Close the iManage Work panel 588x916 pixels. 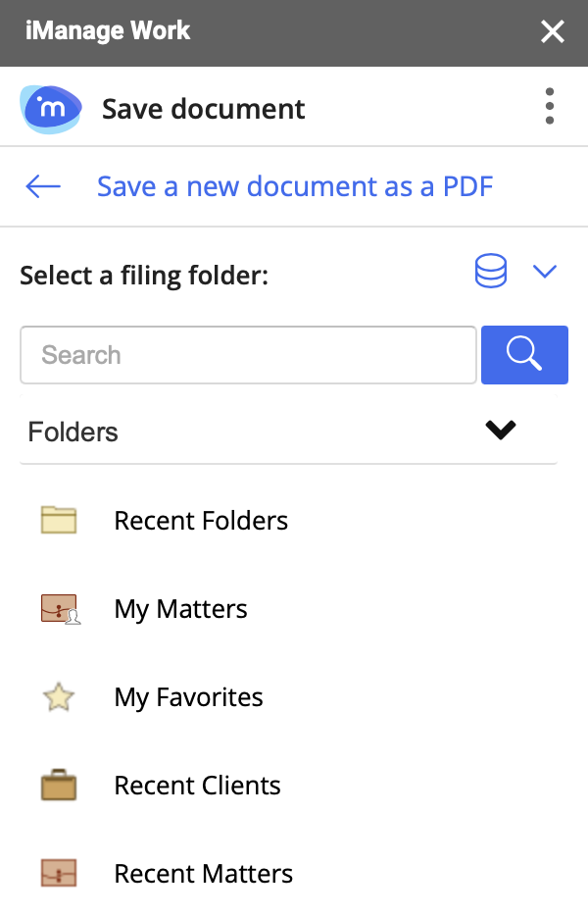point(553,31)
